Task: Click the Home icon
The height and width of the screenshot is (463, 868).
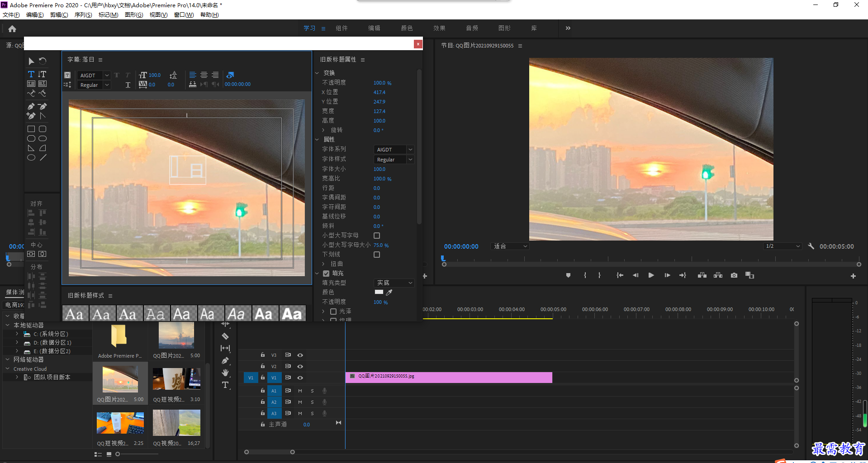Action: pyautogui.click(x=12, y=29)
